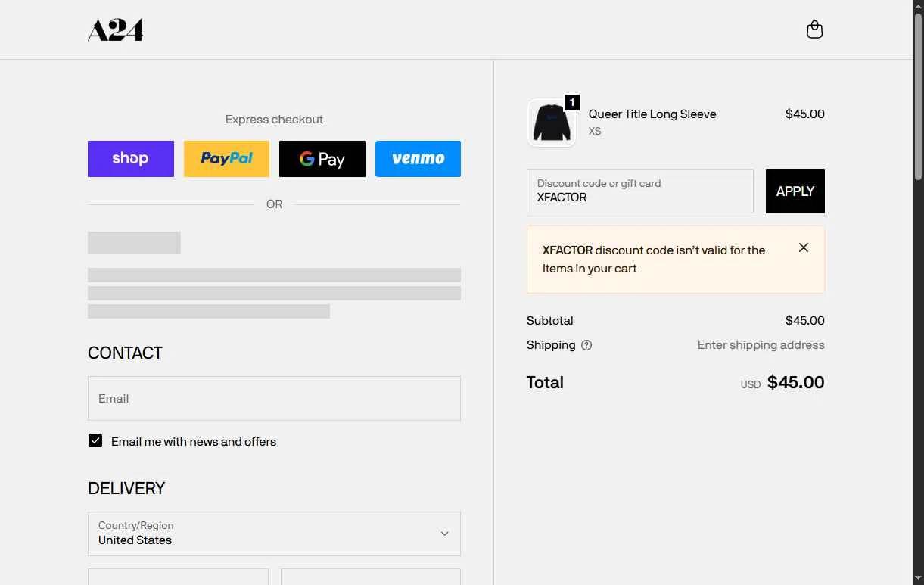Go to the A24 logo home

[x=115, y=30]
